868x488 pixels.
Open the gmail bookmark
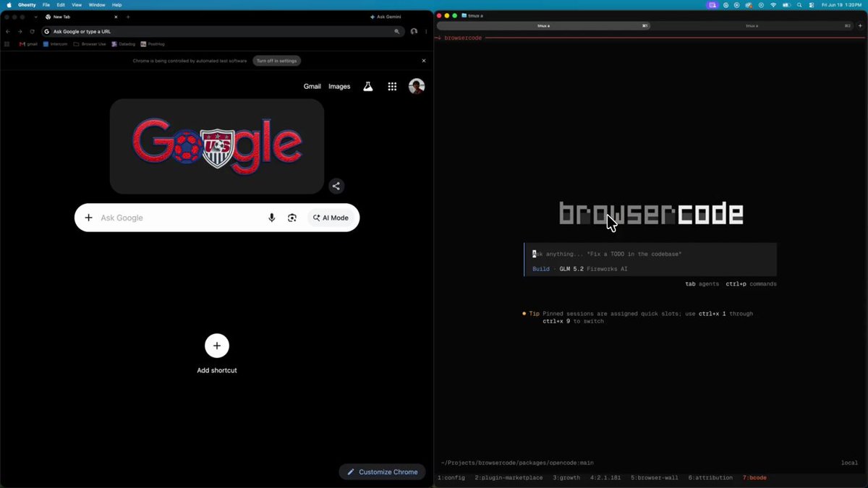click(x=28, y=44)
